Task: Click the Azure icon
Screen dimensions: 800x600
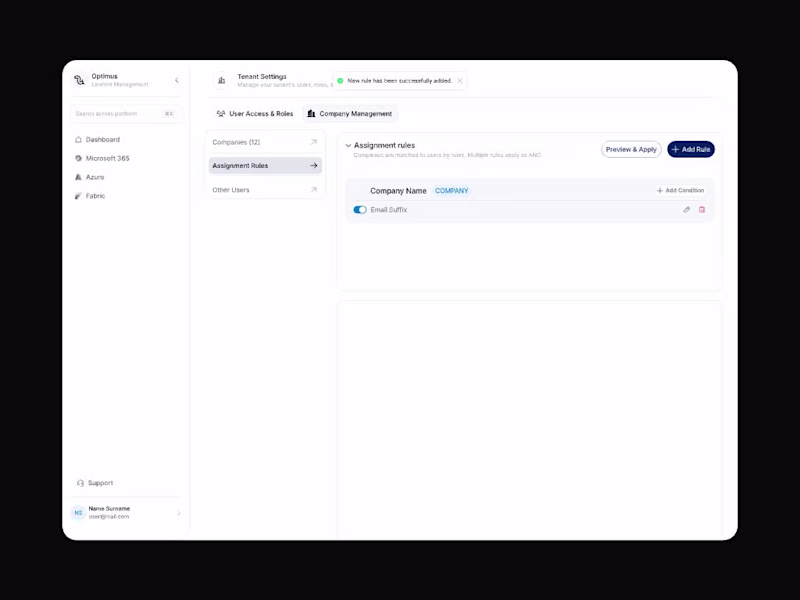Action: pyautogui.click(x=78, y=177)
